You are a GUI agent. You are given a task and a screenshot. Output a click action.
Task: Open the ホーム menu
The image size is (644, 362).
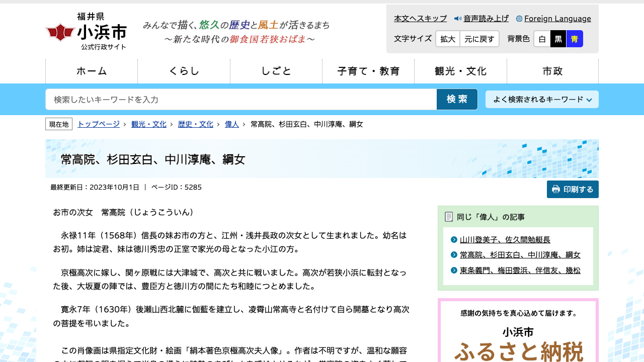[92, 71]
